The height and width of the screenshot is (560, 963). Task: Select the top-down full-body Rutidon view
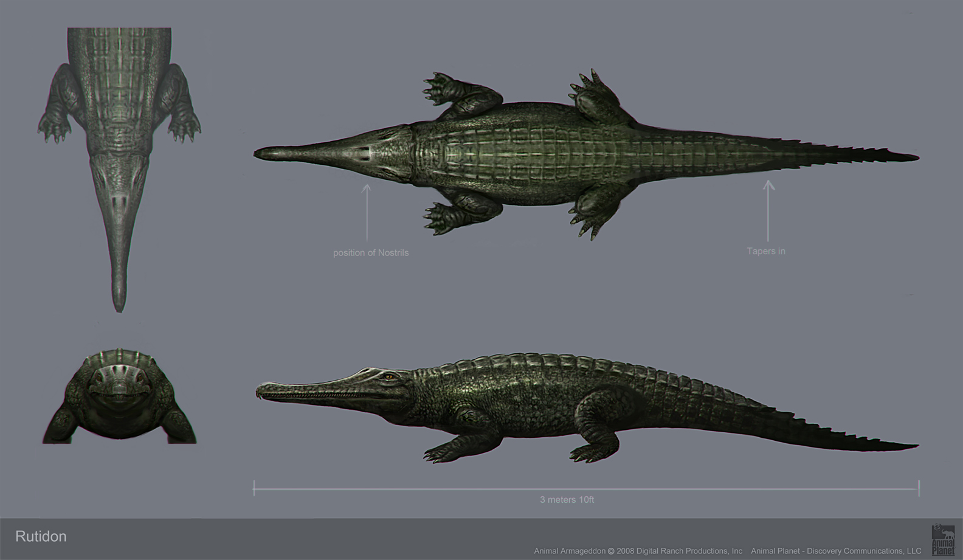click(x=586, y=154)
